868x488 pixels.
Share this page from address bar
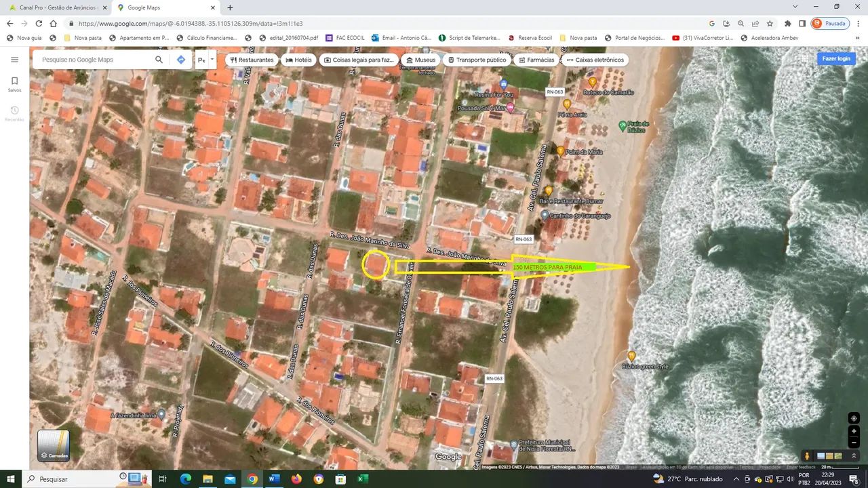click(x=755, y=23)
